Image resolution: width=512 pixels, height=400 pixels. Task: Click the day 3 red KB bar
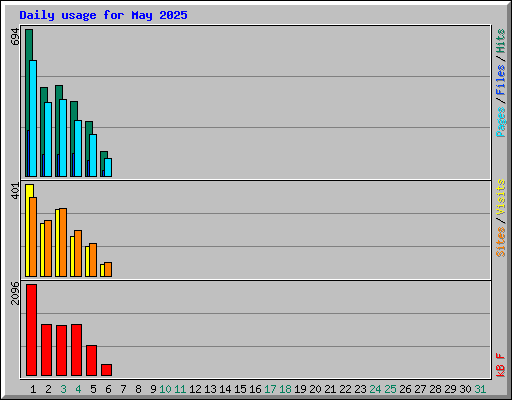[x=61, y=350]
